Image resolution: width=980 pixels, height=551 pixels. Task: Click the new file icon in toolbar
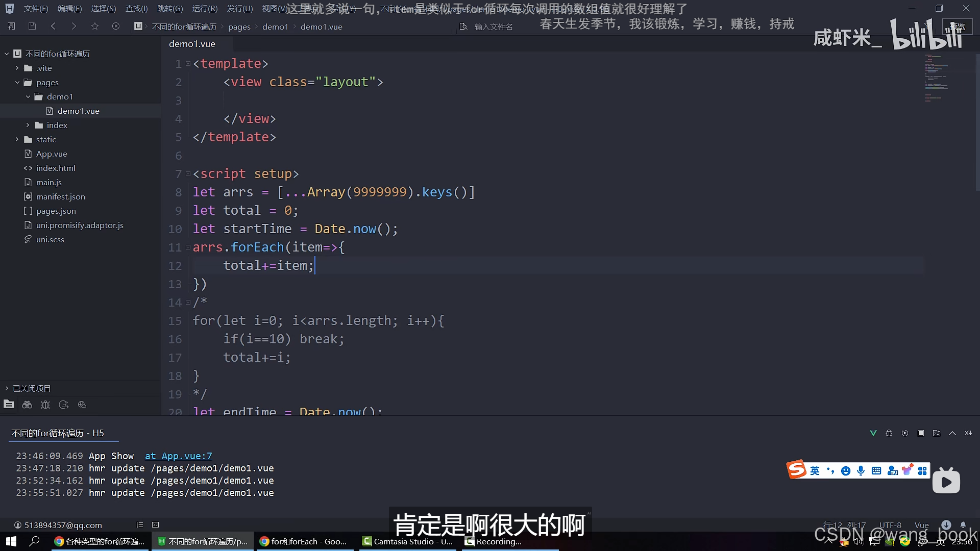coord(11,26)
